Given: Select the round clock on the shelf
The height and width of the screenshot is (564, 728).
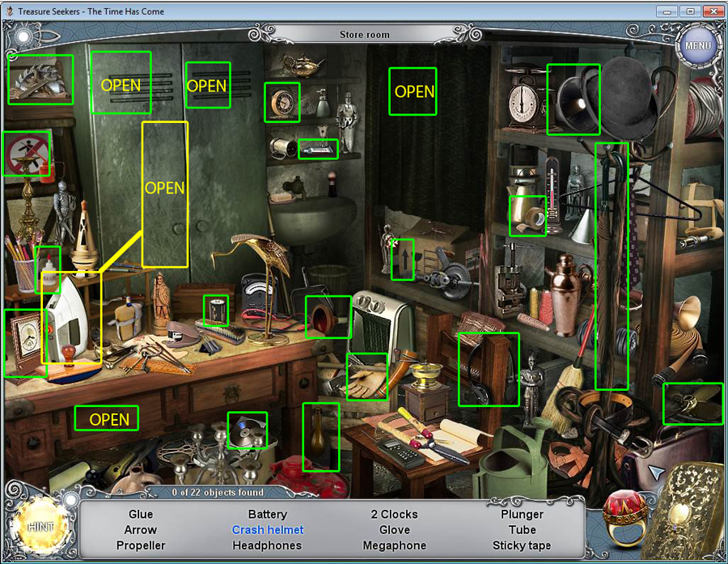Looking at the screenshot, I should (x=282, y=102).
